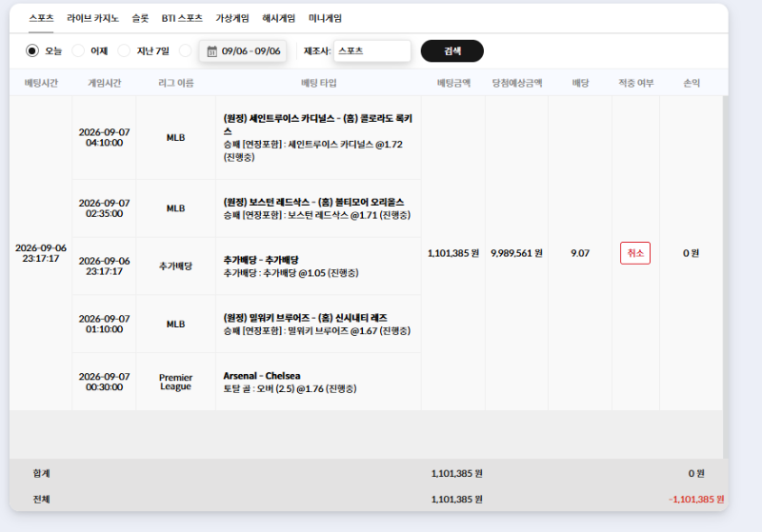Screen dimensions: 762x532
Task: Open the 슬롯 tab
Action: pyautogui.click(x=140, y=18)
